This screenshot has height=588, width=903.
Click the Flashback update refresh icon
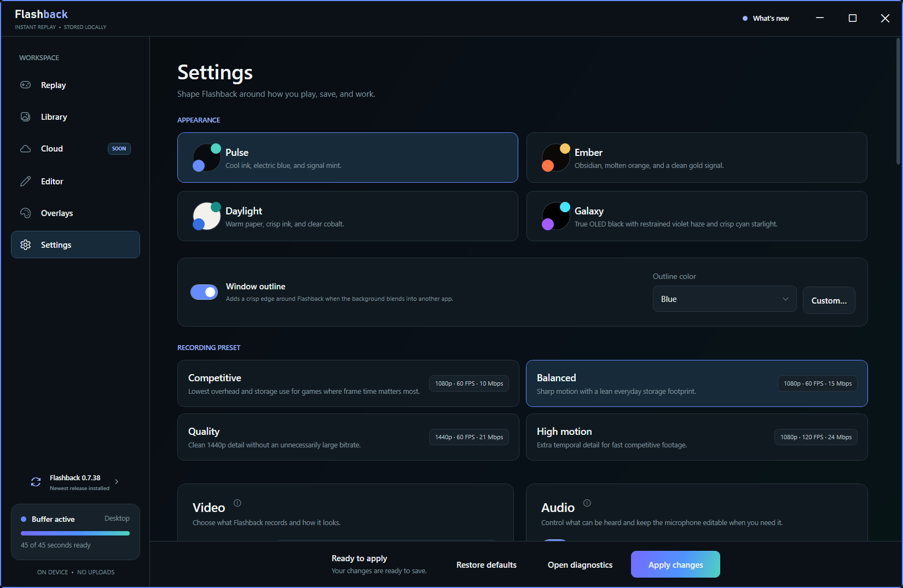[36, 482]
